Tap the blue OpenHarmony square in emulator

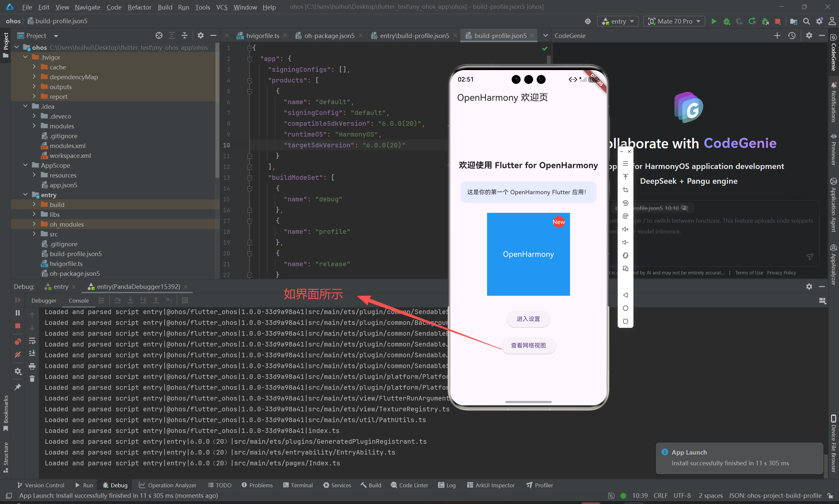pos(528,254)
